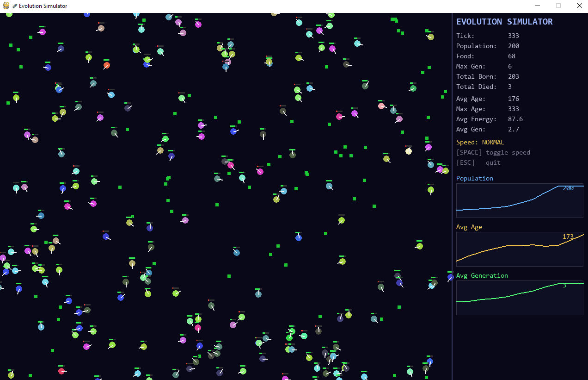This screenshot has width=588, height=380.
Task: Select the red creature near the bottom-left
Action: pos(61,371)
